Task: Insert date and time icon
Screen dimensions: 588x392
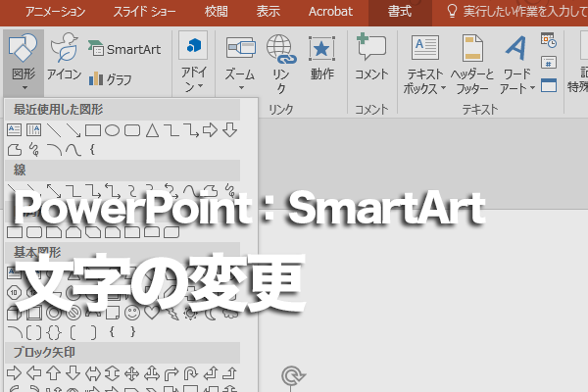Action: tap(549, 40)
